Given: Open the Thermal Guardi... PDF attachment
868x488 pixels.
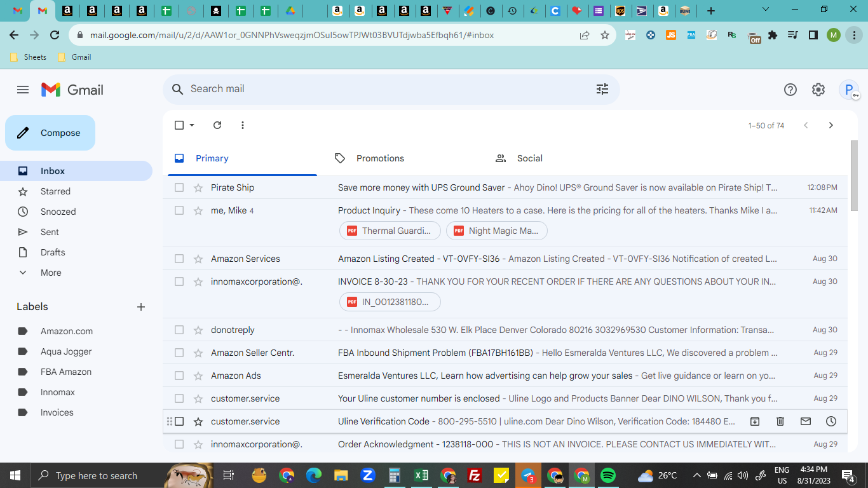Looking at the screenshot, I should click(390, 231).
